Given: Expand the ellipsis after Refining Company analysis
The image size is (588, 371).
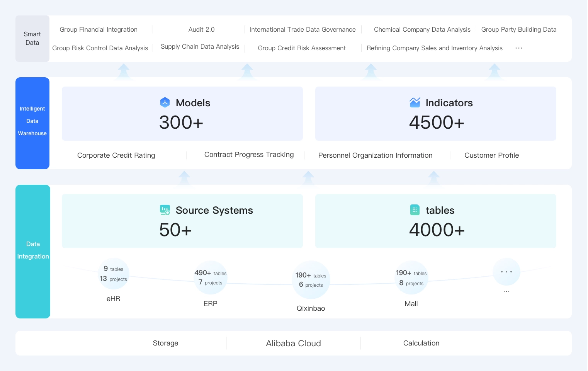Looking at the screenshot, I should [x=519, y=48].
